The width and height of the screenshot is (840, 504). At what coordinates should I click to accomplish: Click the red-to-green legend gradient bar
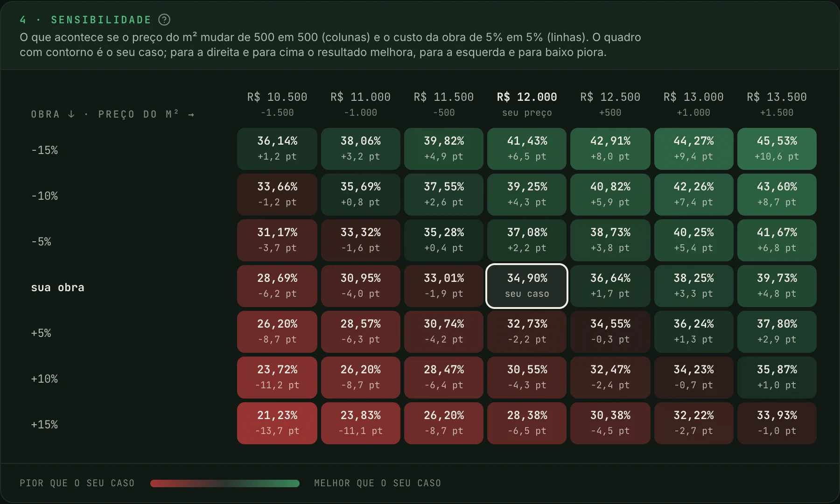pos(225,483)
